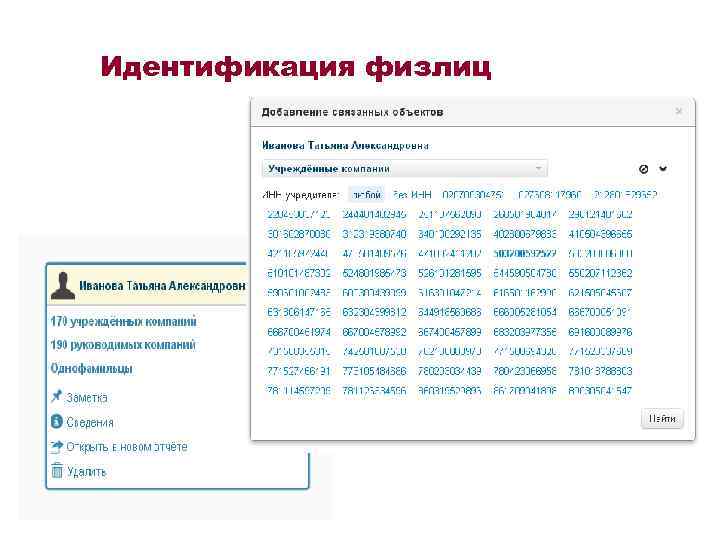Click the share-arrow icon for Открыть в новом отчёте
The image size is (720, 540).
[x=56, y=446]
